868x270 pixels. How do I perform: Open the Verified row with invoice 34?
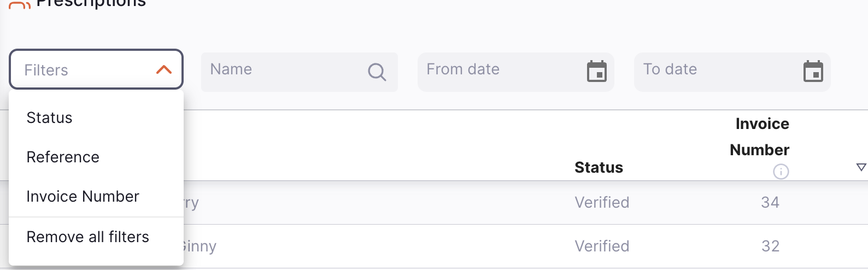tap(602, 203)
